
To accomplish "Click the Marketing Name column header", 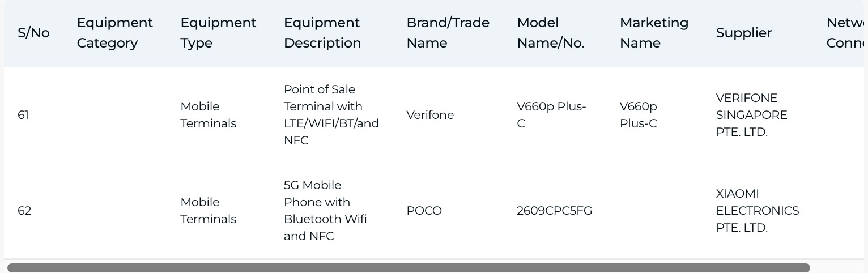I will [x=654, y=33].
